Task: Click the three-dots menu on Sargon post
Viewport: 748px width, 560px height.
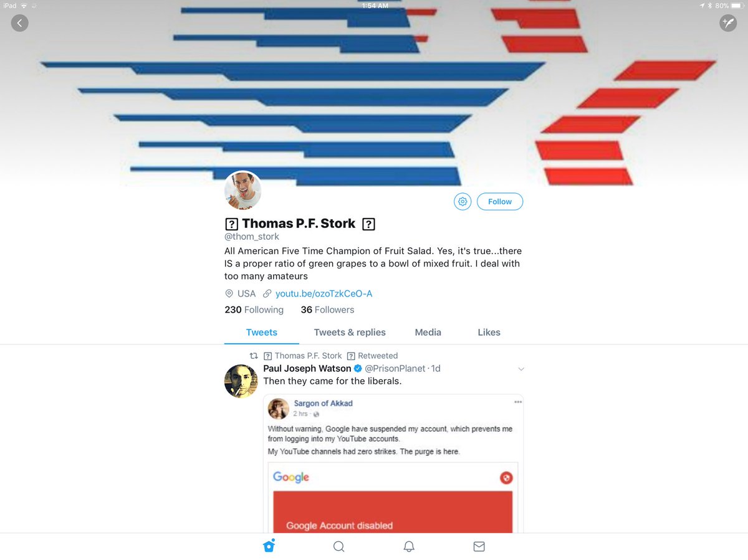Action: [x=517, y=402]
